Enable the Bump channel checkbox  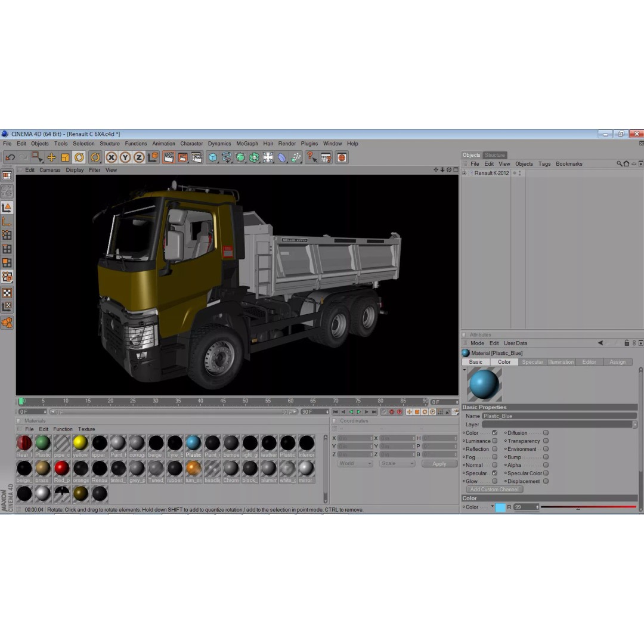pos(546,457)
